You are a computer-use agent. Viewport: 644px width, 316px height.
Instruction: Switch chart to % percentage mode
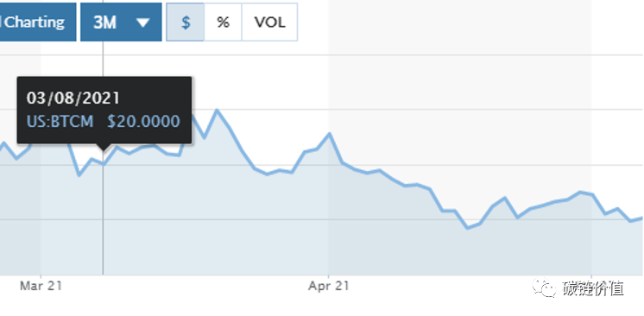[x=223, y=22]
